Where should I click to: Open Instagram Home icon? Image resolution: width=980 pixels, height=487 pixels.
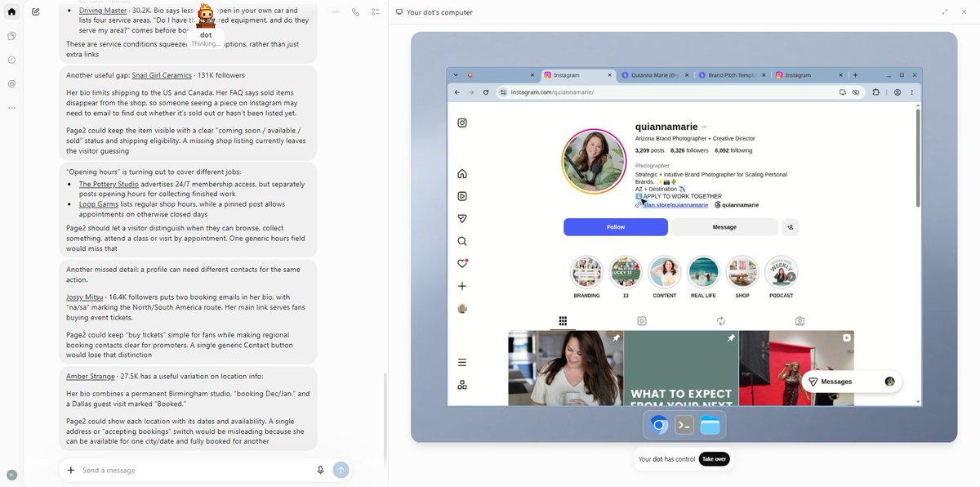(x=462, y=173)
